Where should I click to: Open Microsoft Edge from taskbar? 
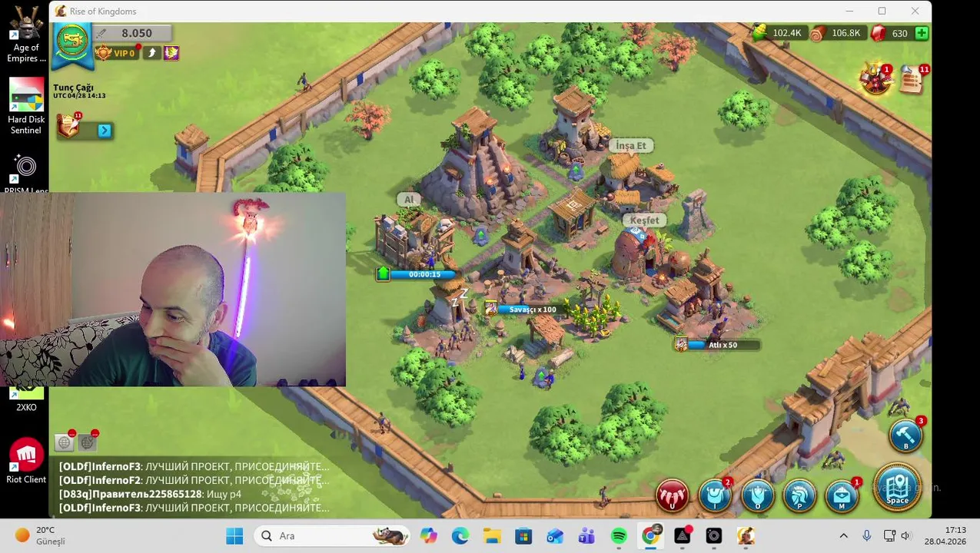460,535
